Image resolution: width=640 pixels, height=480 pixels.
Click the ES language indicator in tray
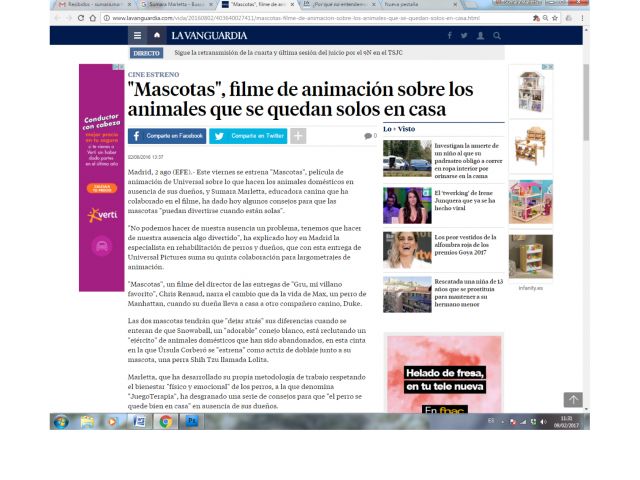491,421
